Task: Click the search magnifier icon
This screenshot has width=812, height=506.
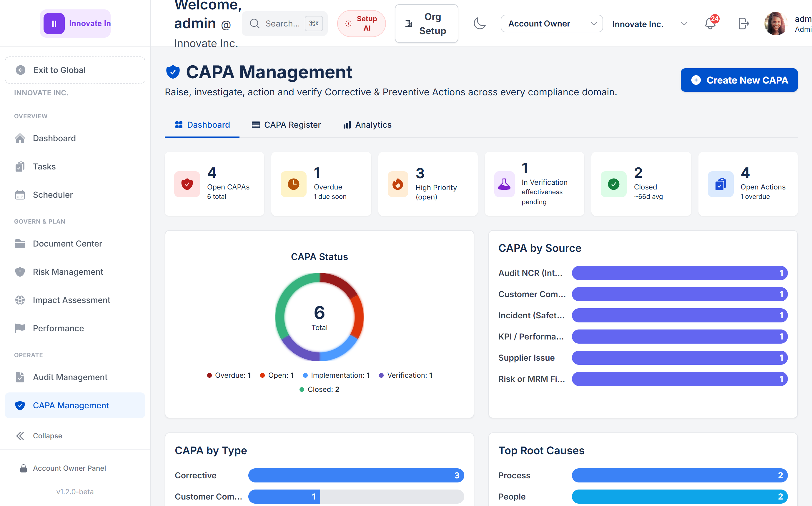Action: point(254,24)
